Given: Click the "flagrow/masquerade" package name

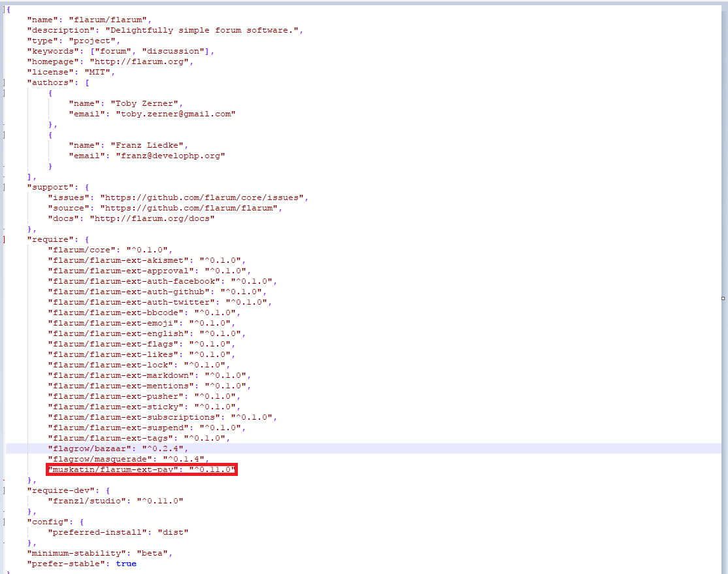Looking at the screenshot, I should [100, 459].
